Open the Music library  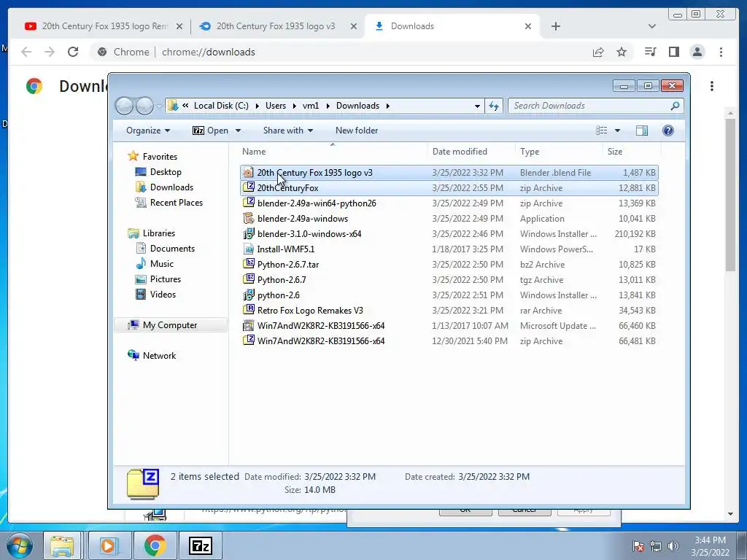[161, 264]
